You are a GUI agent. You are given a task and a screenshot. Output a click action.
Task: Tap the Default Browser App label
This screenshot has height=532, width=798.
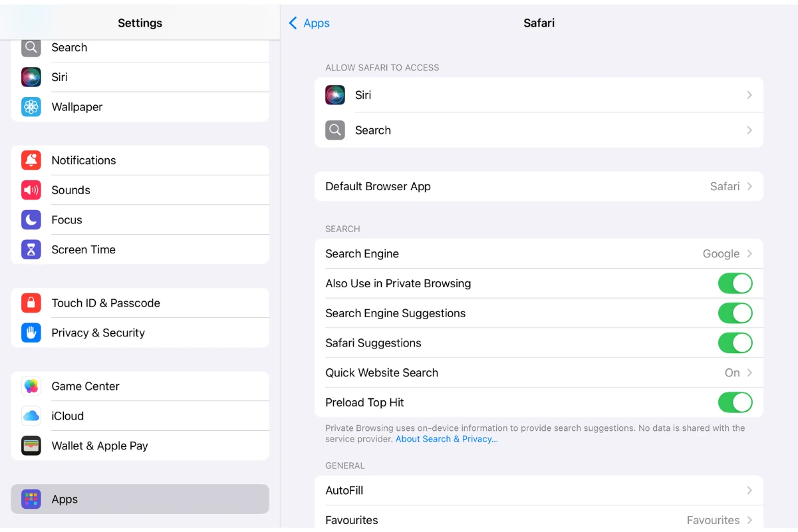[378, 187]
